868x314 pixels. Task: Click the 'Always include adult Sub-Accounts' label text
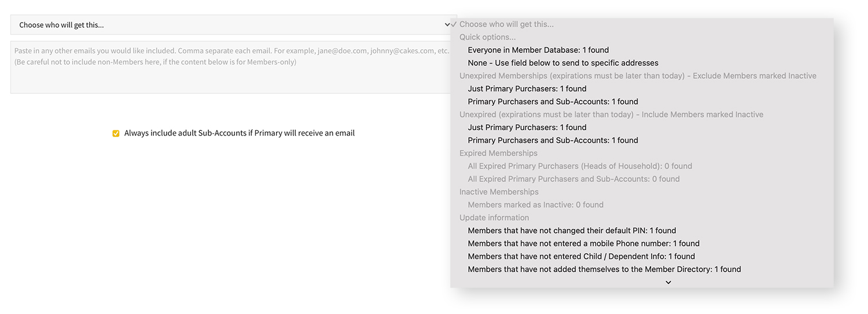click(x=239, y=133)
